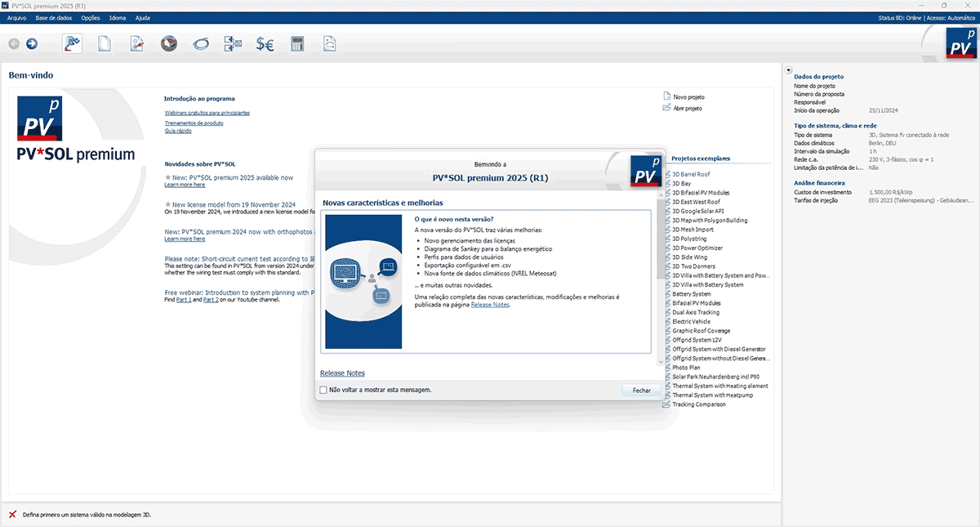Click the calculator results toolbar icon

(x=297, y=44)
